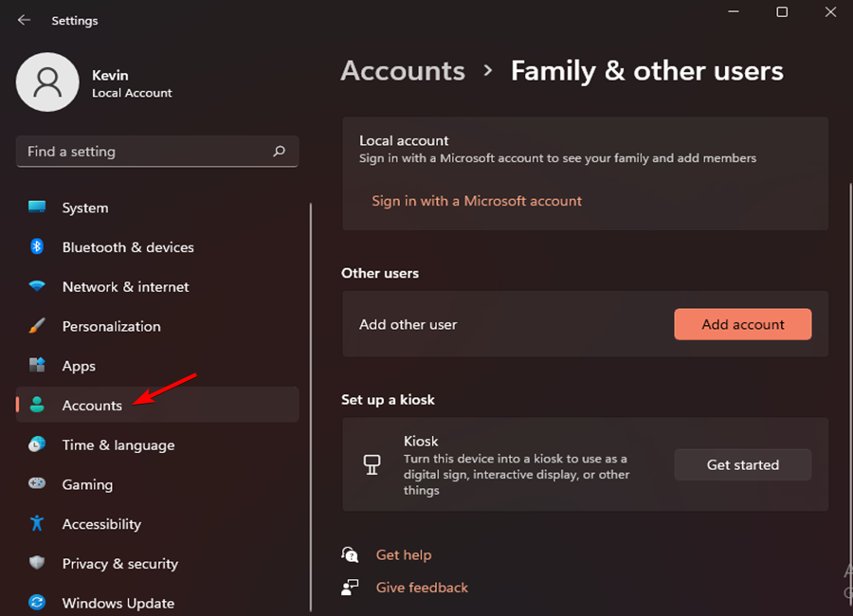
Task: Go back with the arrow button
Action: [24, 20]
